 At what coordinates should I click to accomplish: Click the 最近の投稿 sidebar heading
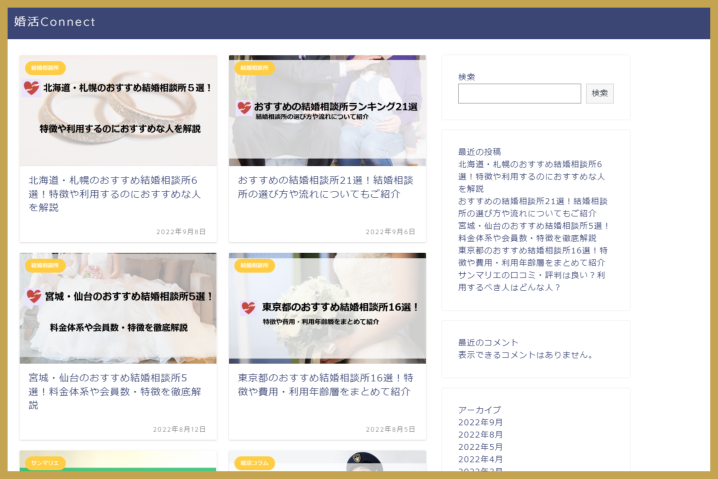(479, 152)
